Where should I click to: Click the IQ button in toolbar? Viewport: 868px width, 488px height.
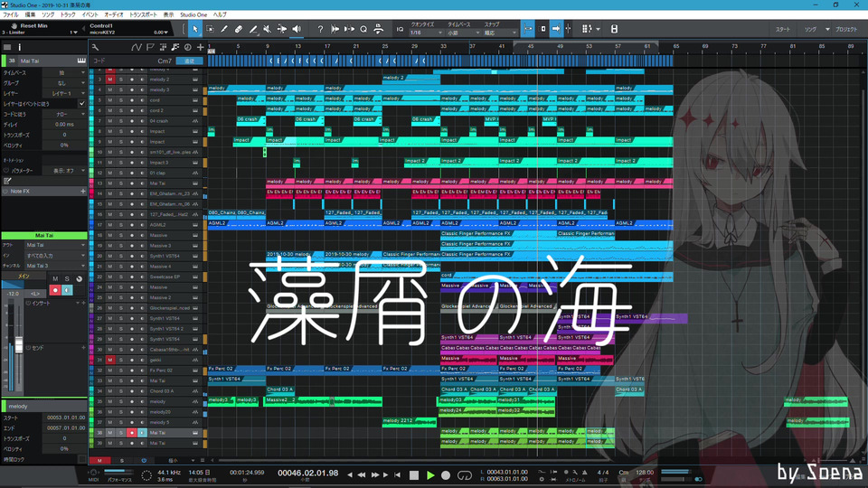tap(400, 29)
